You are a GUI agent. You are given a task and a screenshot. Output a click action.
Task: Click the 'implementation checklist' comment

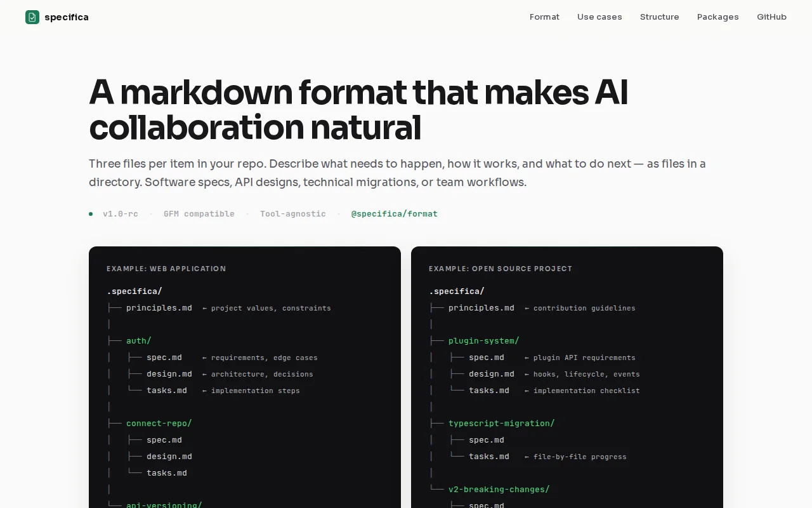tap(582, 391)
